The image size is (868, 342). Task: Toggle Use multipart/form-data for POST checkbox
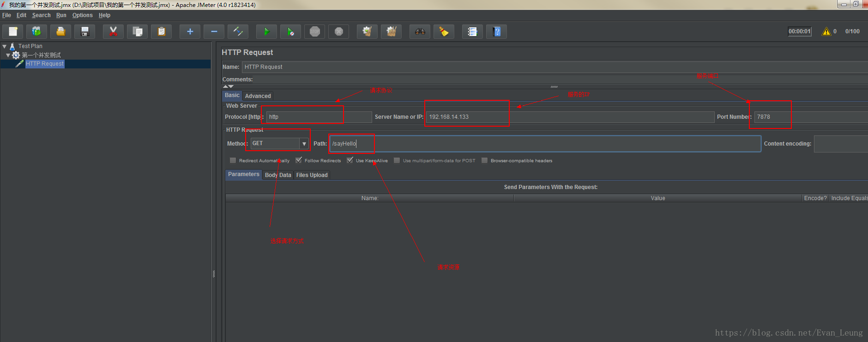coord(397,160)
